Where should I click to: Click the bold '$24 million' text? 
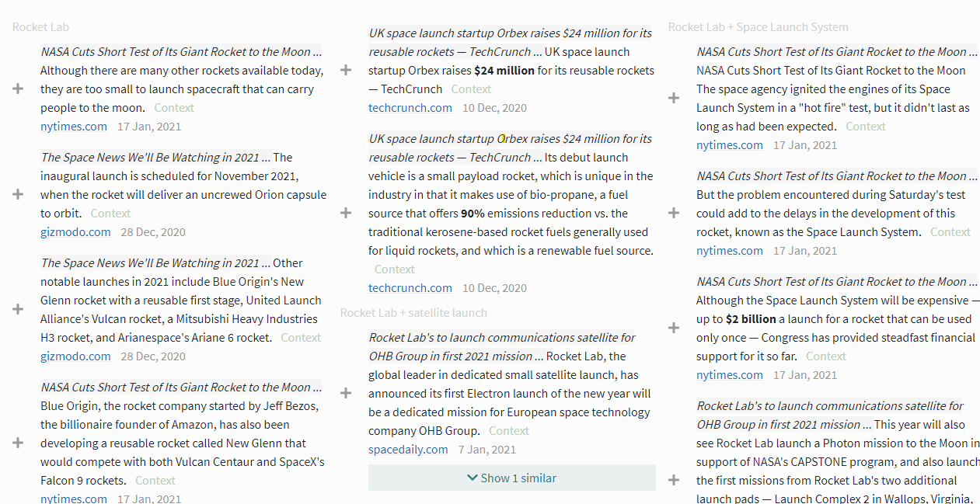pos(504,71)
